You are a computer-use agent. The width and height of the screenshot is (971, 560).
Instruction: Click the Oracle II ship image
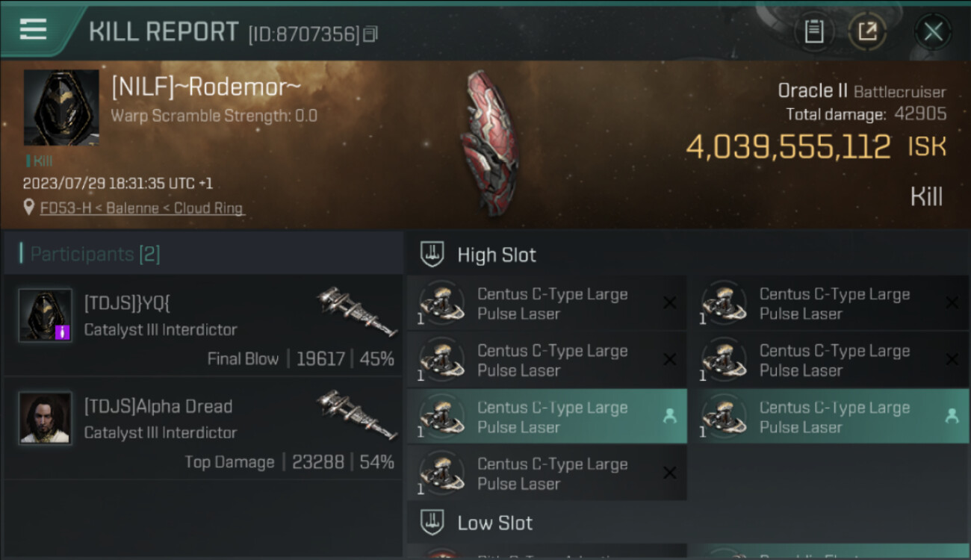tap(489, 142)
